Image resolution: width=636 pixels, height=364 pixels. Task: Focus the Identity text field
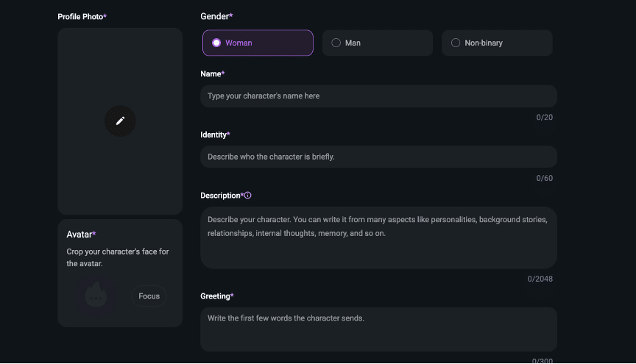[378, 157]
